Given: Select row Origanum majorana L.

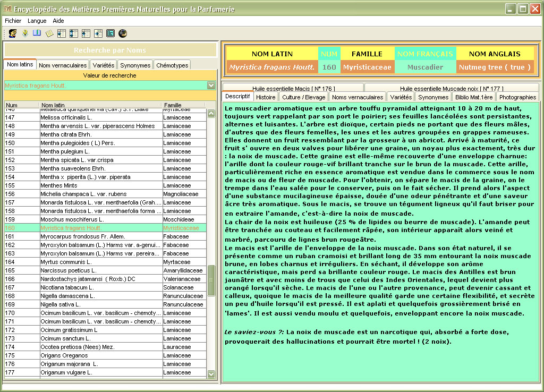Looking at the screenshot, I should (x=106, y=364).
